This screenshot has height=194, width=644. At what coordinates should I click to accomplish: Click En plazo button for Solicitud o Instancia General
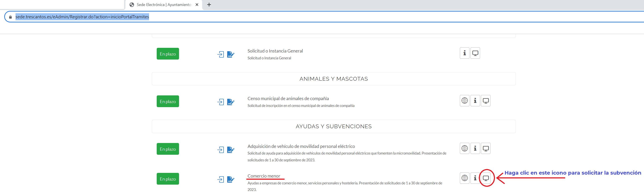click(x=168, y=54)
